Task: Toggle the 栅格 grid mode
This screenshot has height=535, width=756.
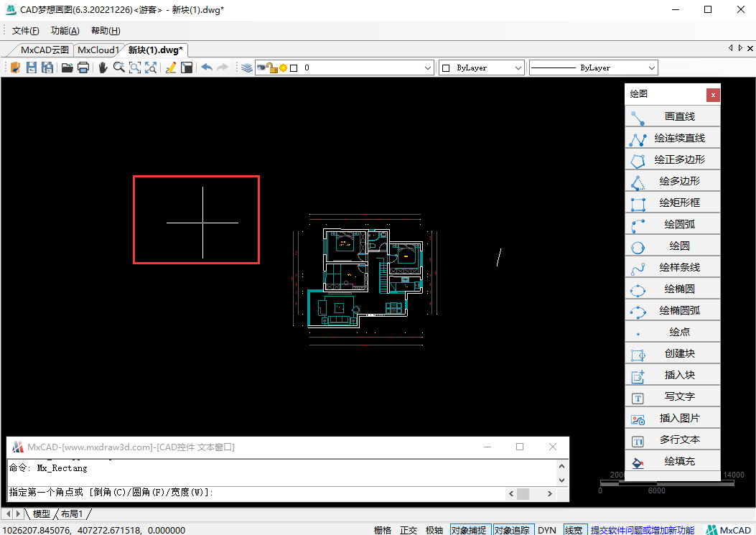Action: tap(383, 530)
